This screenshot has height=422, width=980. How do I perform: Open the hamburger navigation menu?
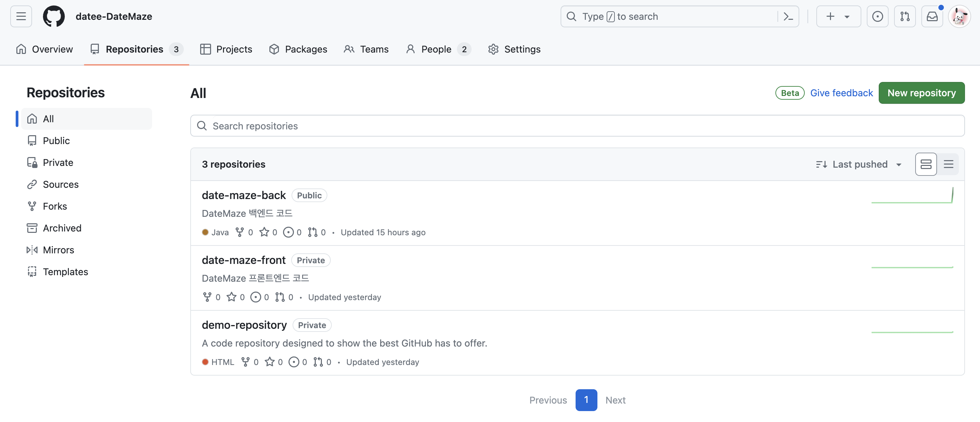[21, 16]
